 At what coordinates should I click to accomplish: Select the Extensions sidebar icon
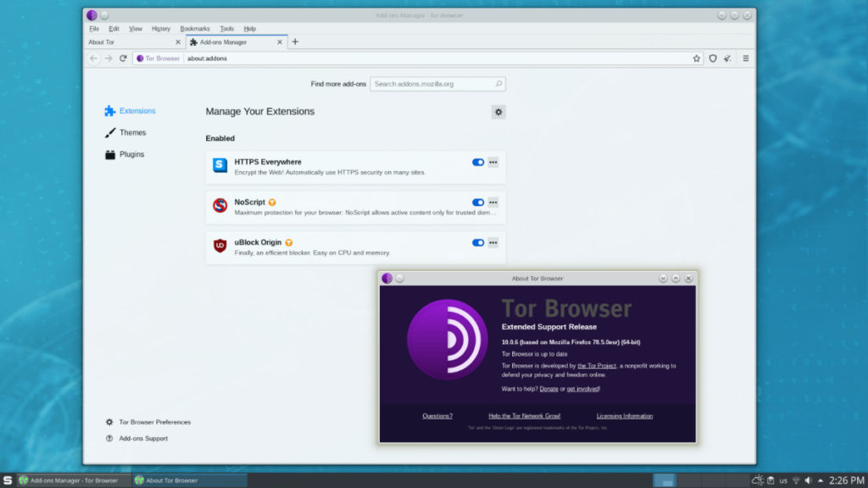point(109,111)
